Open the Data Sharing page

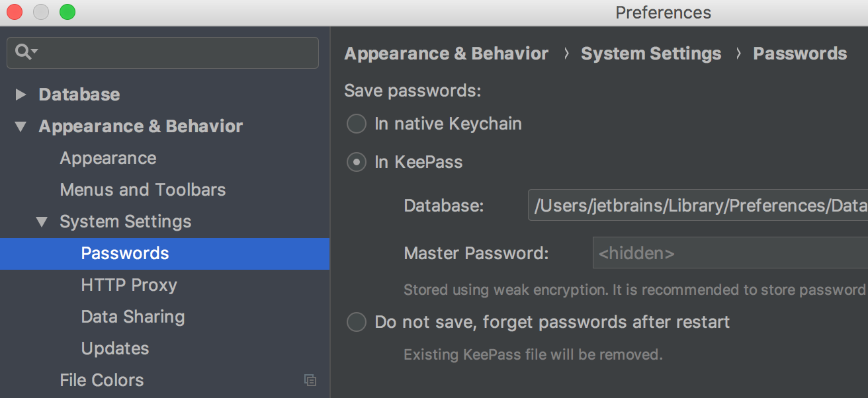click(133, 317)
